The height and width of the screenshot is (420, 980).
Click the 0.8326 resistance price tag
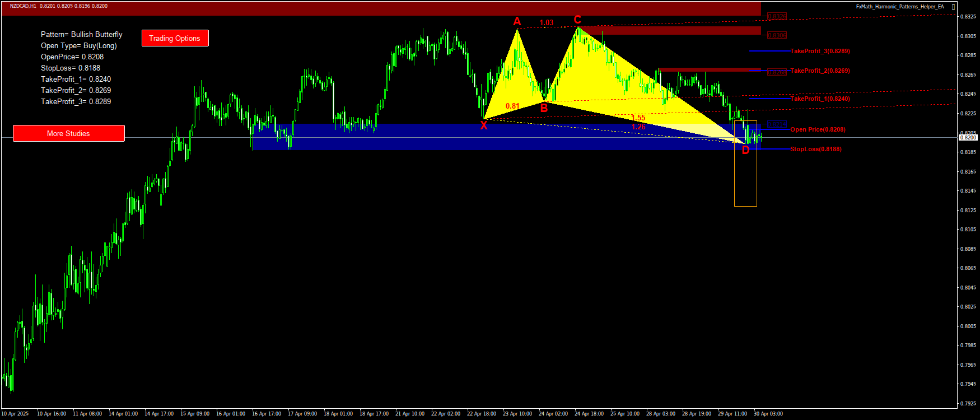point(777,17)
